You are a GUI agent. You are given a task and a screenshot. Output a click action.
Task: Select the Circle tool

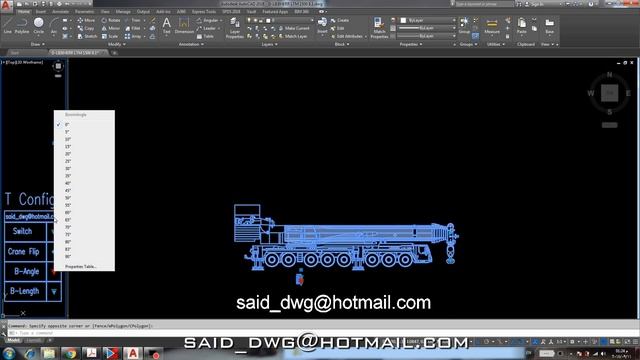[38, 26]
